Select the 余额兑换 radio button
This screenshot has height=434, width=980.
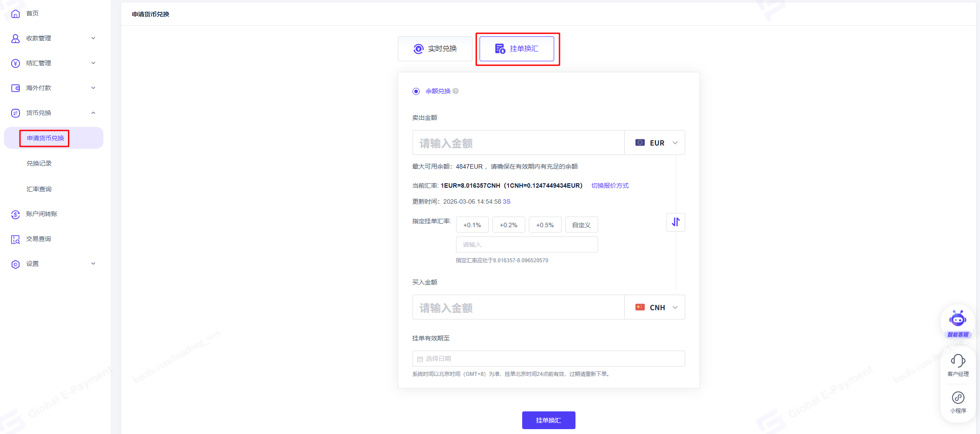pyautogui.click(x=416, y=91)
